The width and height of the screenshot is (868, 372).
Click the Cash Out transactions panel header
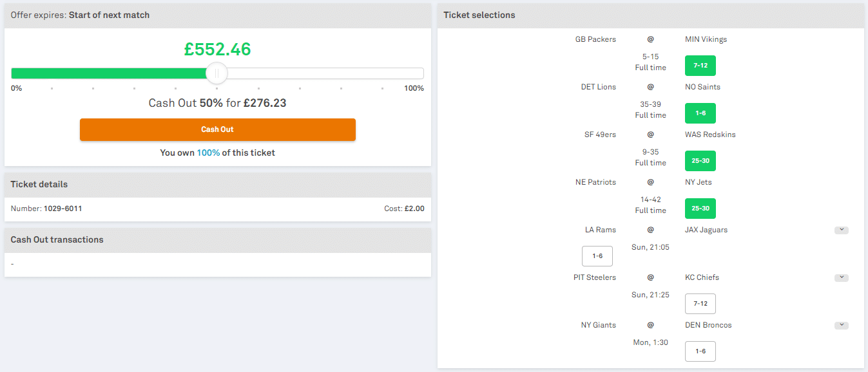(x=218, y=240)
